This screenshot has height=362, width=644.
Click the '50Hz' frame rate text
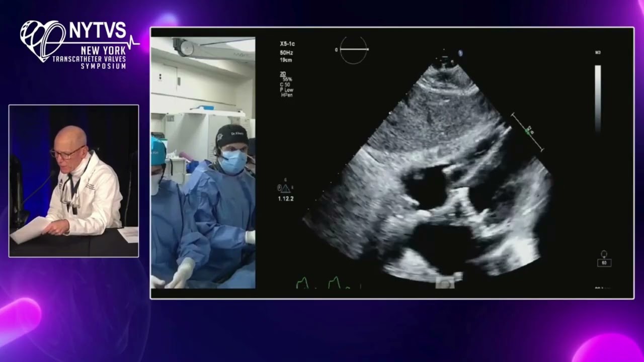tap(286, 52)
